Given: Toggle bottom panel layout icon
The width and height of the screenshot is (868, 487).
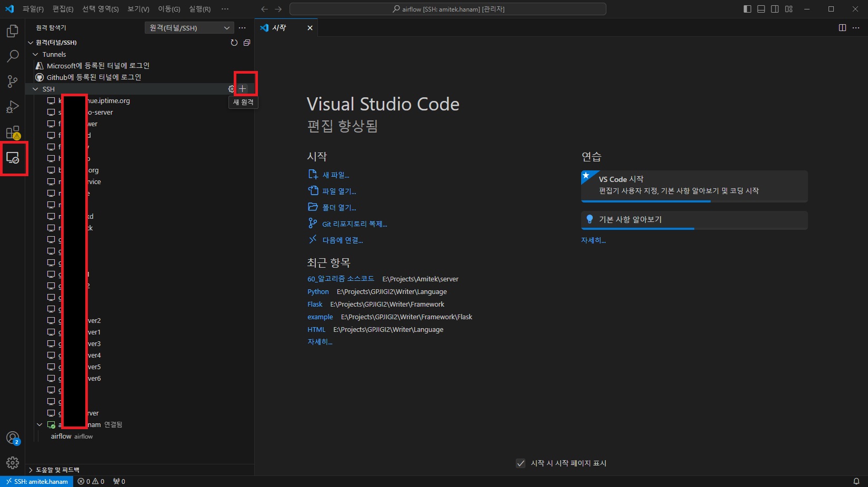Looking at the screenshot, I should coord(761,9).
